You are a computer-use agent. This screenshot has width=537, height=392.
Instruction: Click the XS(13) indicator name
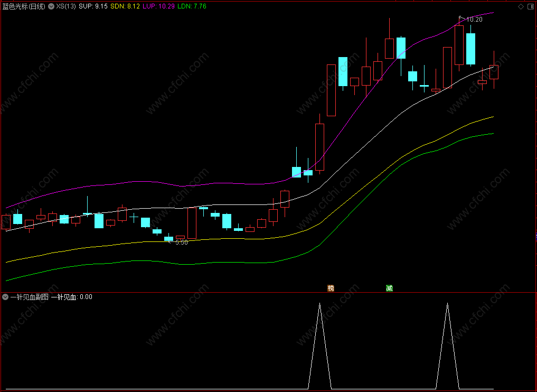66,6
